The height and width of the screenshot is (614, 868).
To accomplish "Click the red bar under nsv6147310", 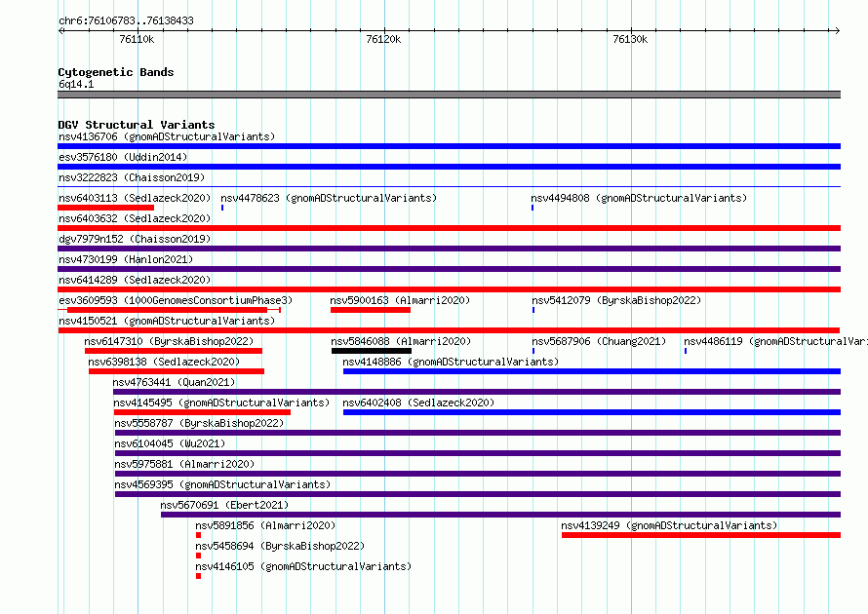I will coord(174,351).
